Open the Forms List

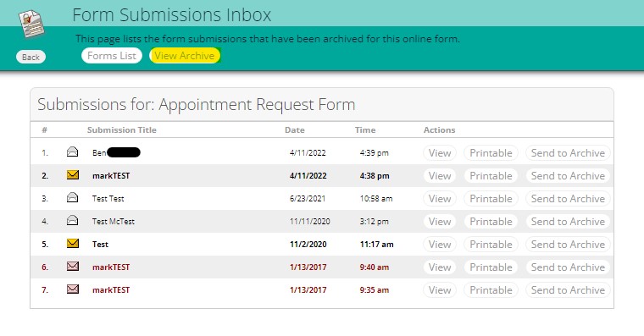point(112,56)
